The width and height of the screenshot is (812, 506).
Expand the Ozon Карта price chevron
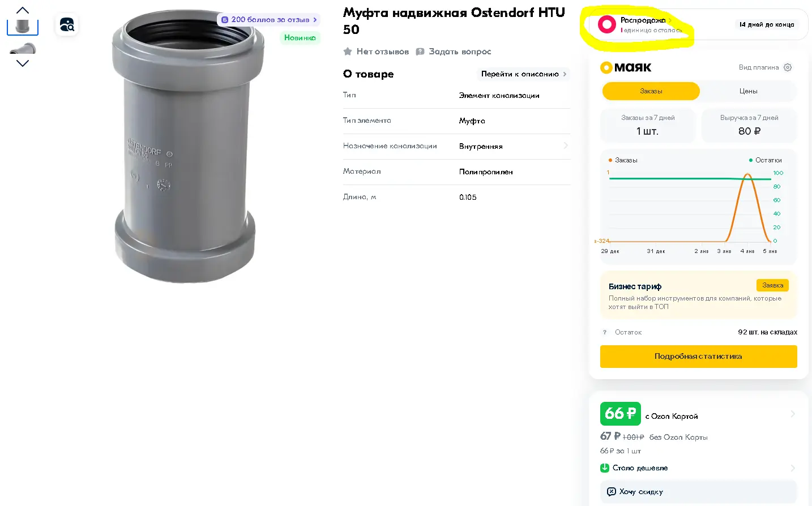click(x=793, y=414)
